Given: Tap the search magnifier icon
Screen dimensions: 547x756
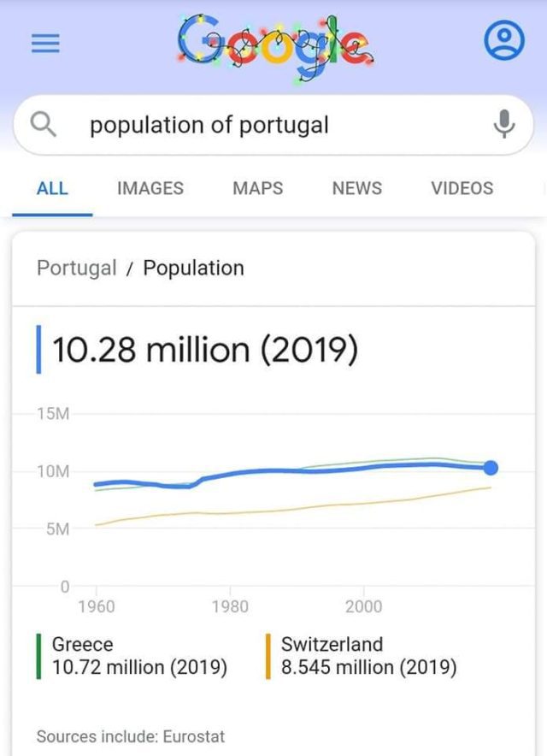Looking at the screenshot, I should 44,126.
